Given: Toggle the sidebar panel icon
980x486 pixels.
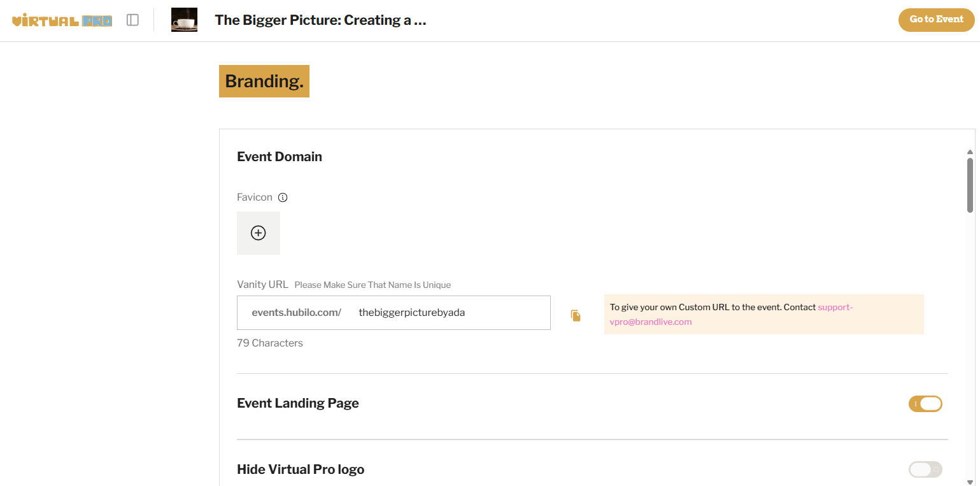Looking at the screenshot, I should tap(132, 20).
